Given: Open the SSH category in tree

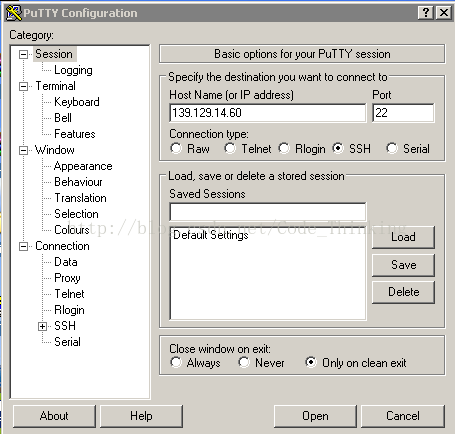Looking at the screenshot, I should pyautogui.click(x=65, y=326).
